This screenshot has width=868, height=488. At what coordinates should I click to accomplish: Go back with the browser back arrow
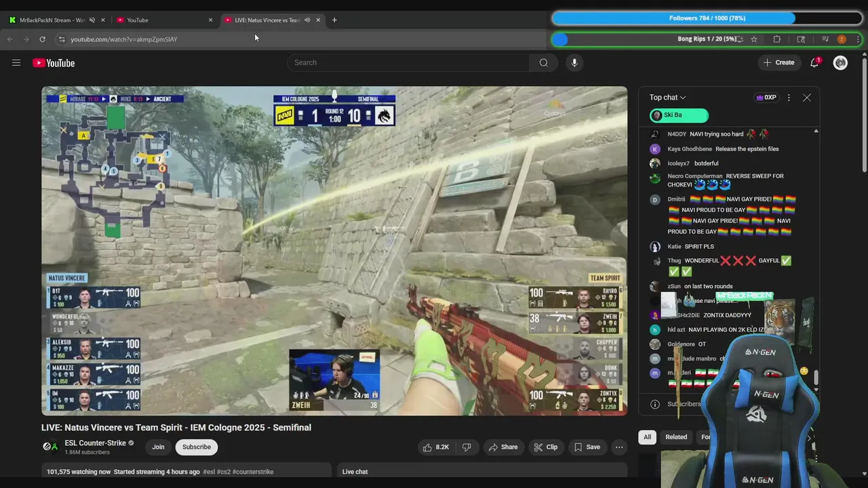click(x=9, y=39)
